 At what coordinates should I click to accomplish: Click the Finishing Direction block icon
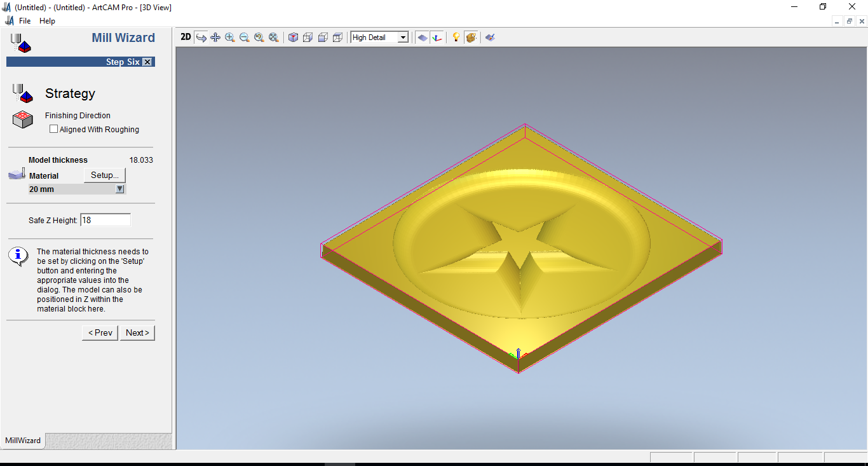[x=23, y=119]
